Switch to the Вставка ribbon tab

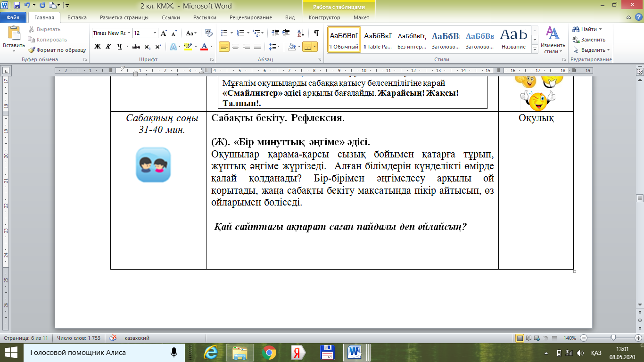point(77,17)
